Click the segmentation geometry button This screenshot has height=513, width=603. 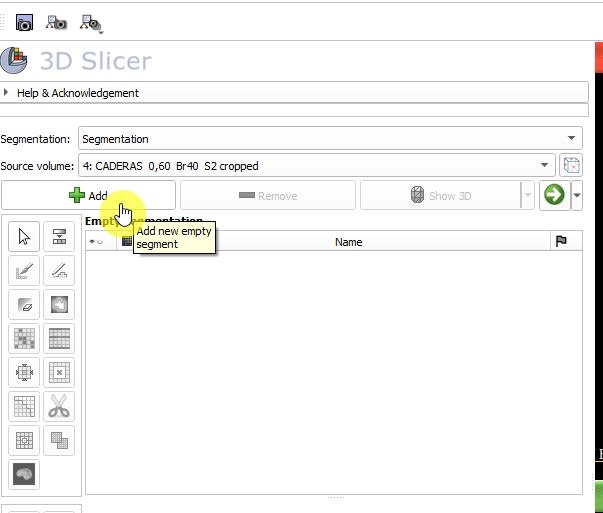(x=571, y=166)
